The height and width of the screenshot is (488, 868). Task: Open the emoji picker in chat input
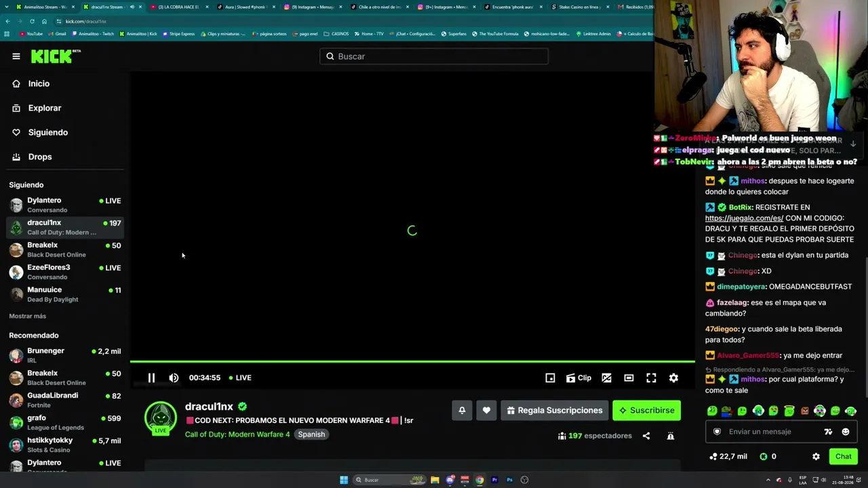[x=846, y=432]
